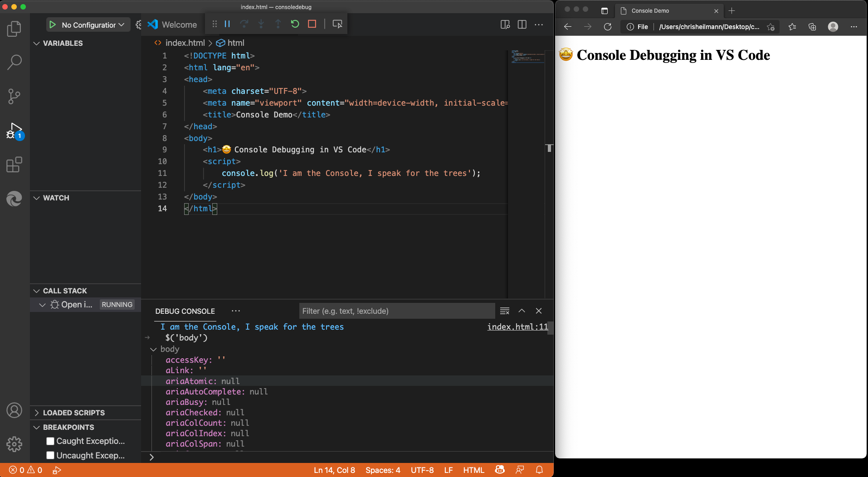
Task: Expand the LOADED SCRIPTS section
Action: click(x=85, y=413)
